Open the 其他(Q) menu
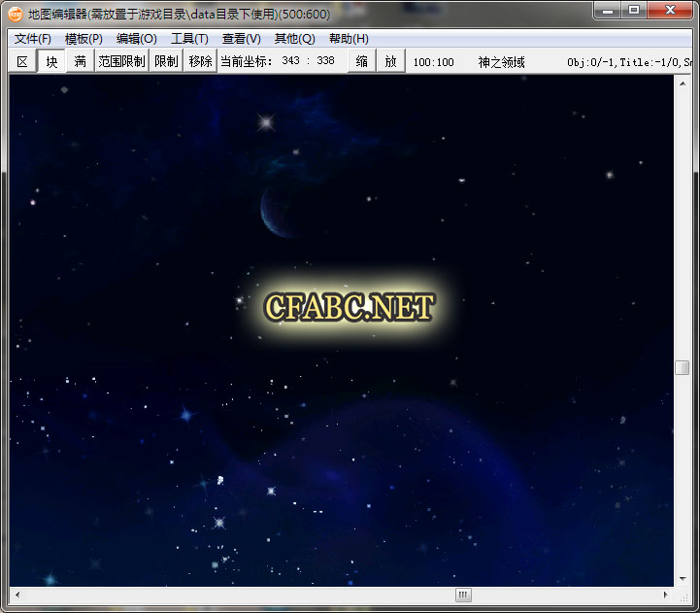700x613 pixels. [x=294, y=39]
